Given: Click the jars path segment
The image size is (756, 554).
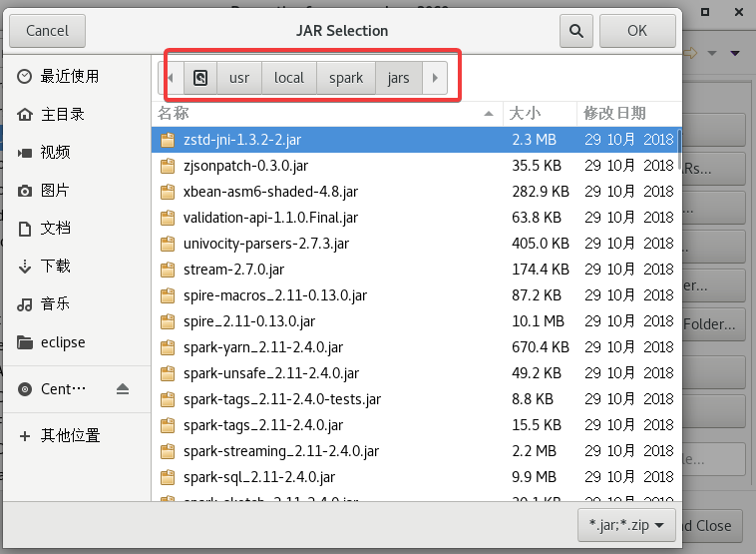Looking at the screenshot, I should [x=398, y=78].
